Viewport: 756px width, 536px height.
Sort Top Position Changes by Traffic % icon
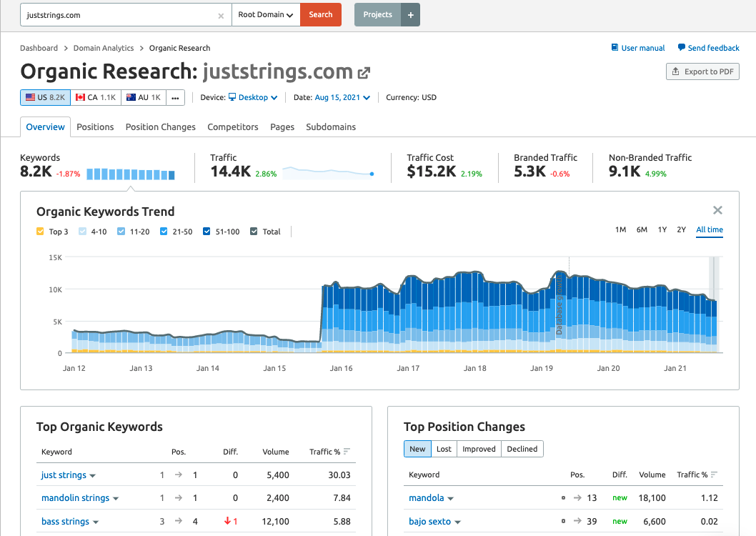[x=714, y=475]
